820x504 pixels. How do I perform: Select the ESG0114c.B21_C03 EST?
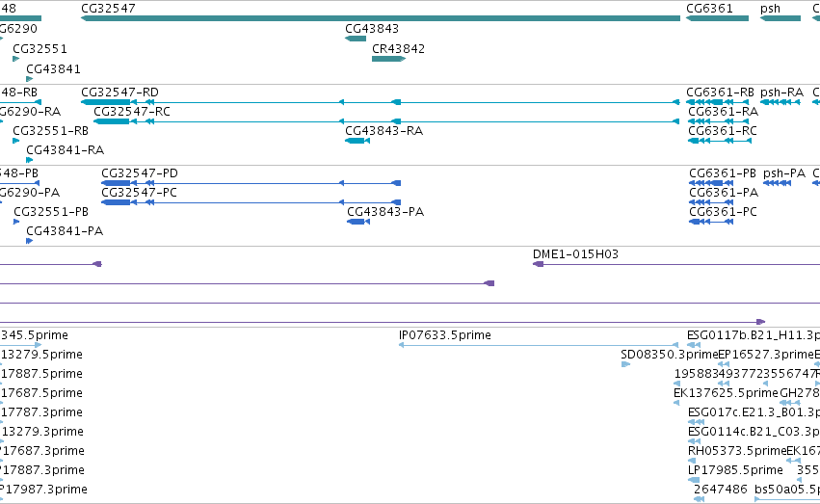[694, 441]
